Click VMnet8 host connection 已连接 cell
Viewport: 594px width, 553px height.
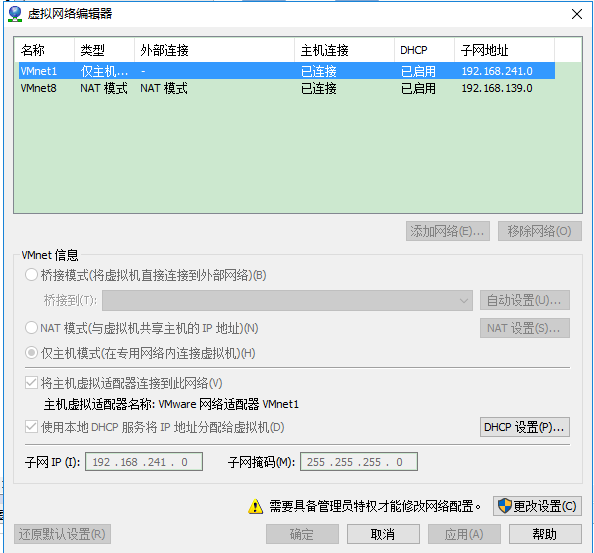point(319,88)
